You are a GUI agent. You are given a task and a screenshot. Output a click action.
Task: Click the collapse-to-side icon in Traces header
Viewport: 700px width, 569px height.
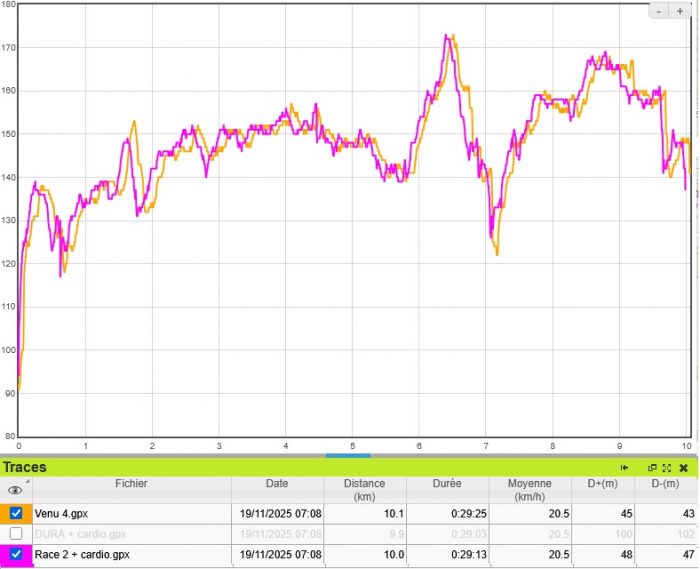point(625,467)
